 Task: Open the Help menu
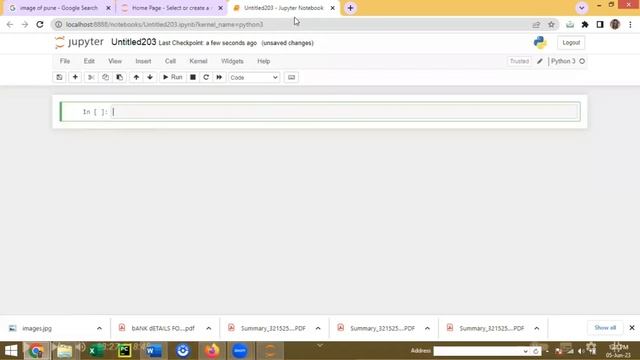click(x=264, y=61)
